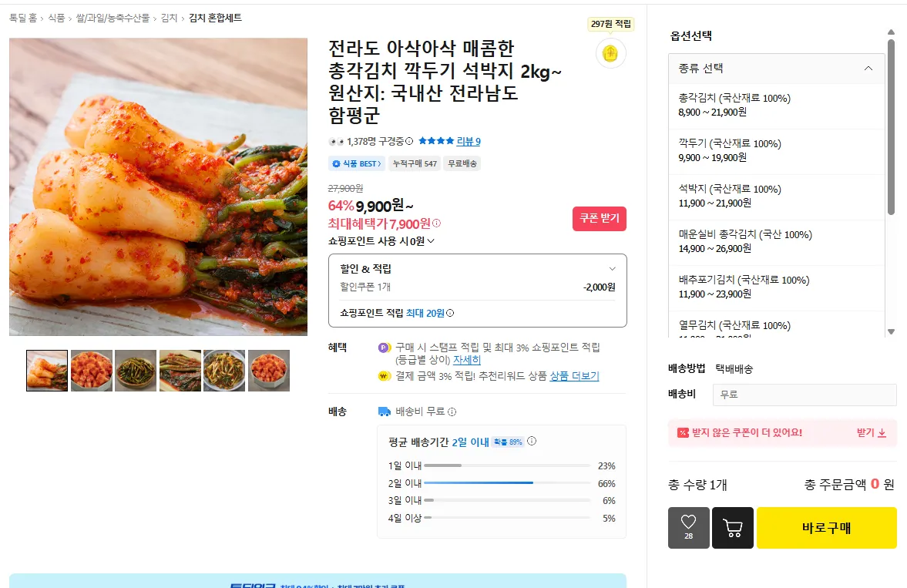Click the 식품 BEST badge

click(357, 164)
